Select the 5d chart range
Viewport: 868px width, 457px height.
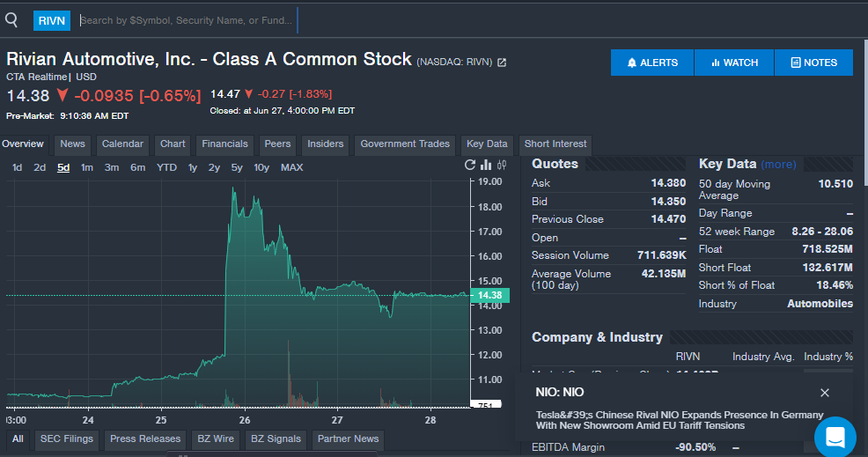63,167
